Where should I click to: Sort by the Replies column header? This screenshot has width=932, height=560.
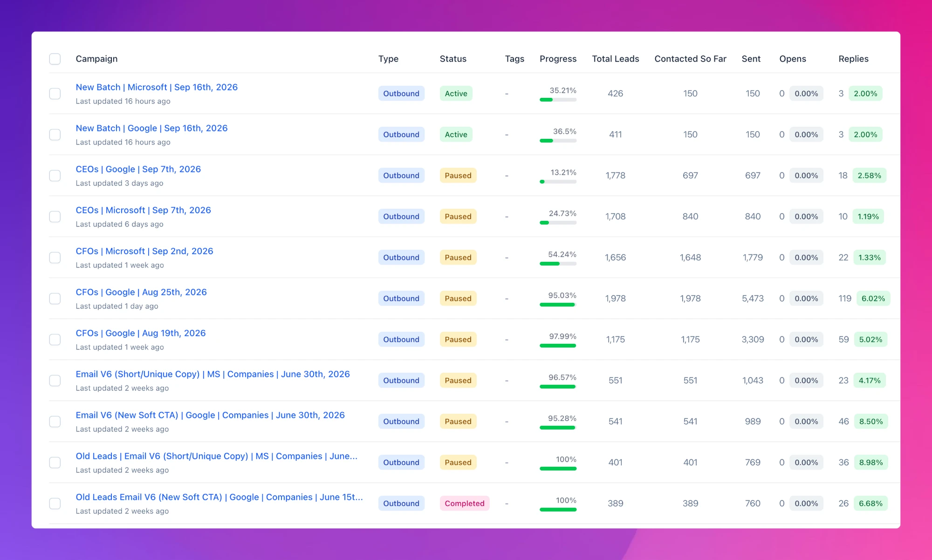[853, 59]
